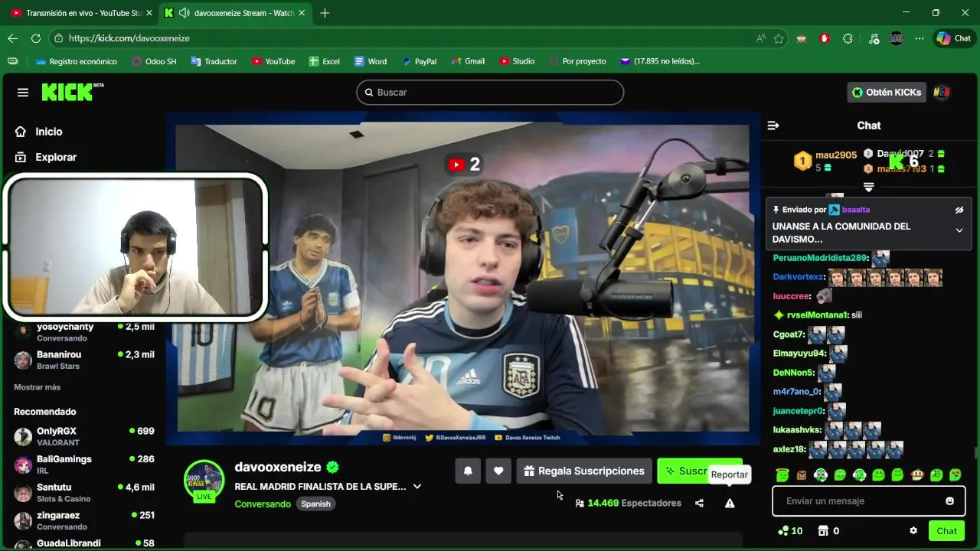
Task: Open a new browser tab with the plus button
Action: point(325,13)
